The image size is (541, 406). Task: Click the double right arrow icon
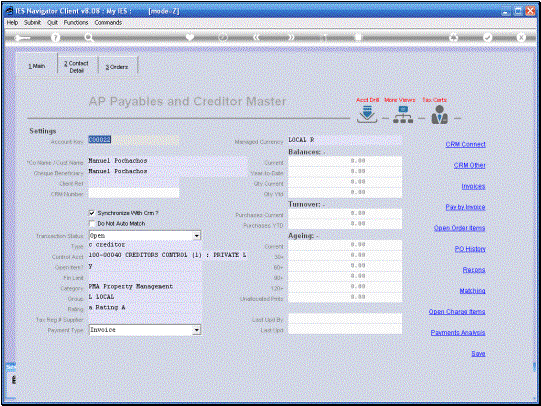pos(292,37)
